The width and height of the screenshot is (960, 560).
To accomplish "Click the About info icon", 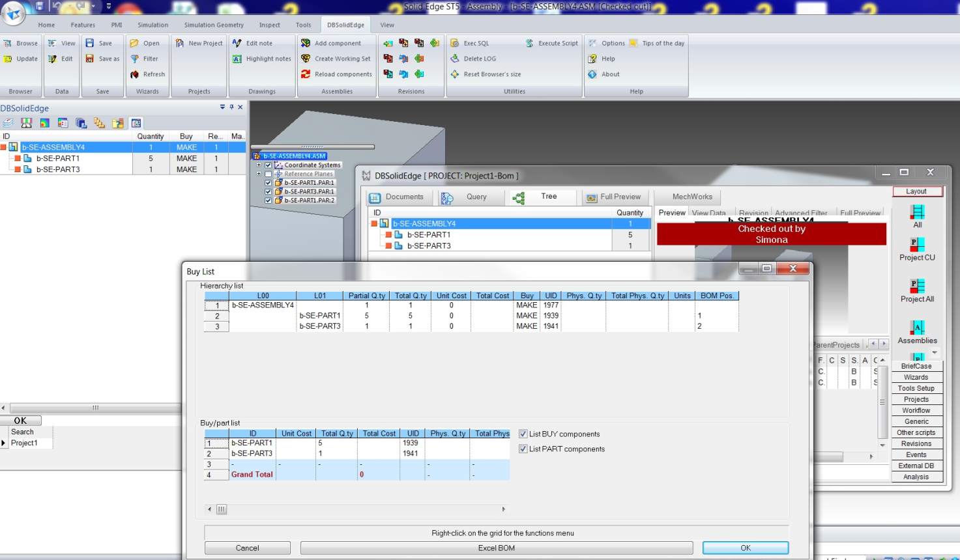I will pyautogui.click(x=592, y=74).
